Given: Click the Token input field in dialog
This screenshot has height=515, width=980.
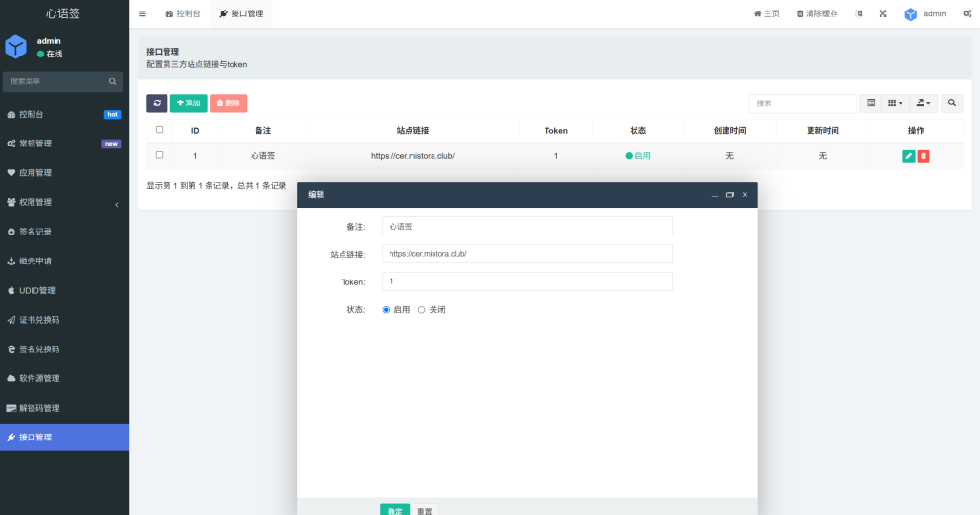Looking at the screenshot, I should coord(526,281).
